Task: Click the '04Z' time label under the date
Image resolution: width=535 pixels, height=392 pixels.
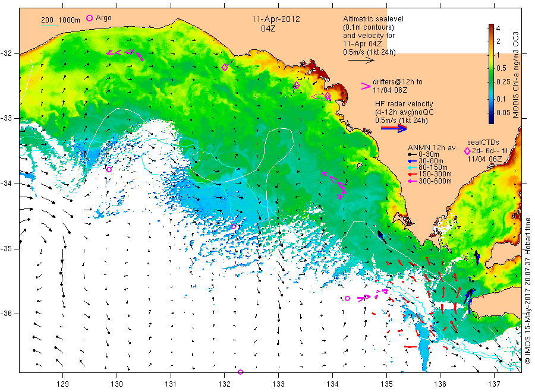Action: click(268, 29)
